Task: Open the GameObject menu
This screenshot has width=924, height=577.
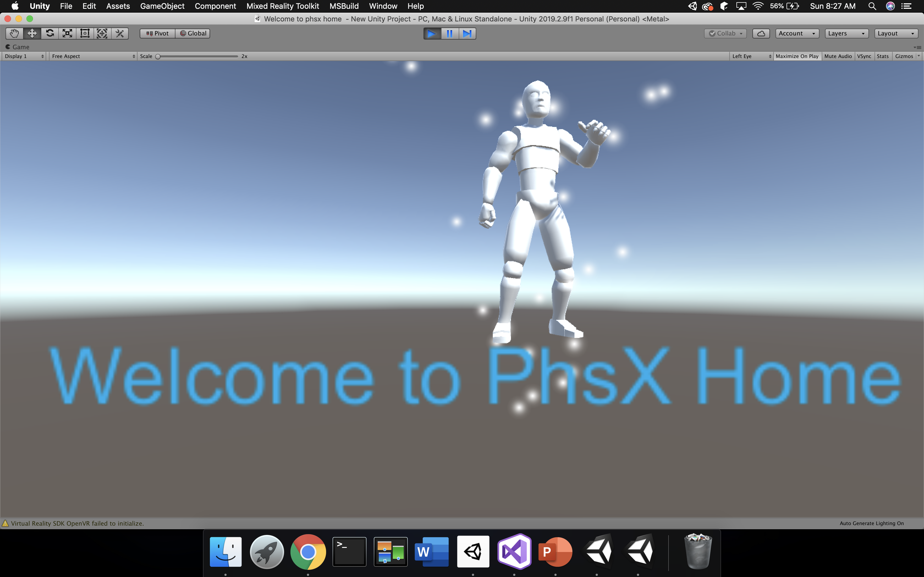Action: click(162, 6)
